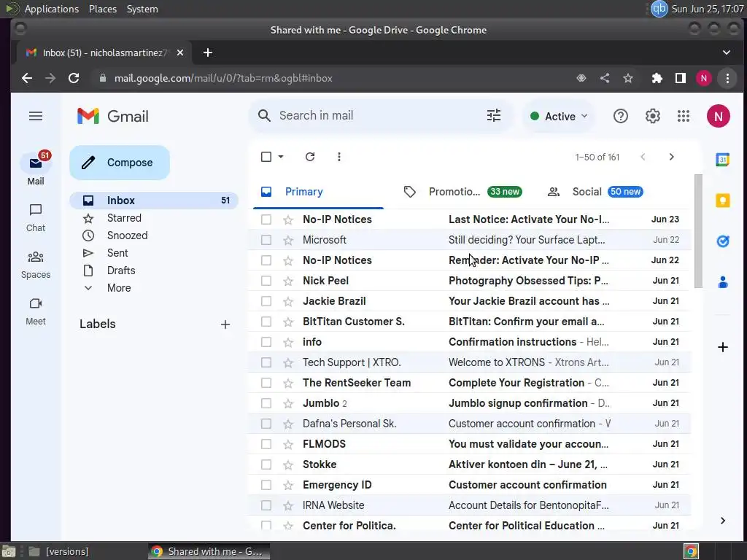Open the Active status dropdown
The width and height of the screenshot is (747, 560).
tap(559, 116)
